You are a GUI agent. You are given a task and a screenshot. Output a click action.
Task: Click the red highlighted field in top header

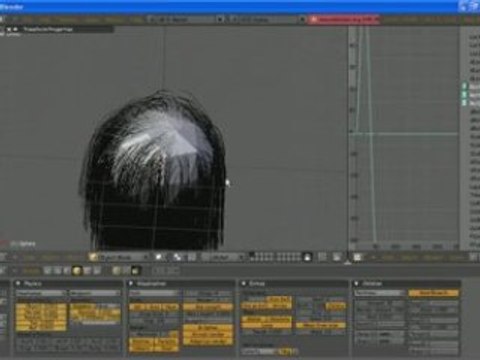(344, 20)
